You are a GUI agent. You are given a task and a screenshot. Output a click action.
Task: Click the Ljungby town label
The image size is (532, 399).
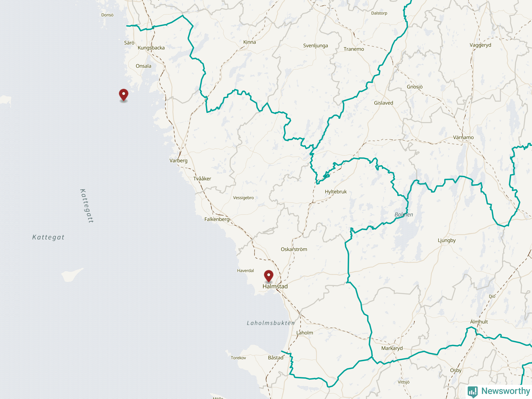447,240
